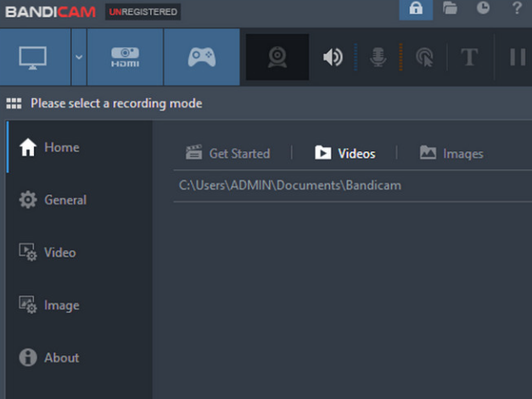Select Screen Recording mode monitor icon
The height and width of the screenshot is (399, 532).
pos(35,57)
